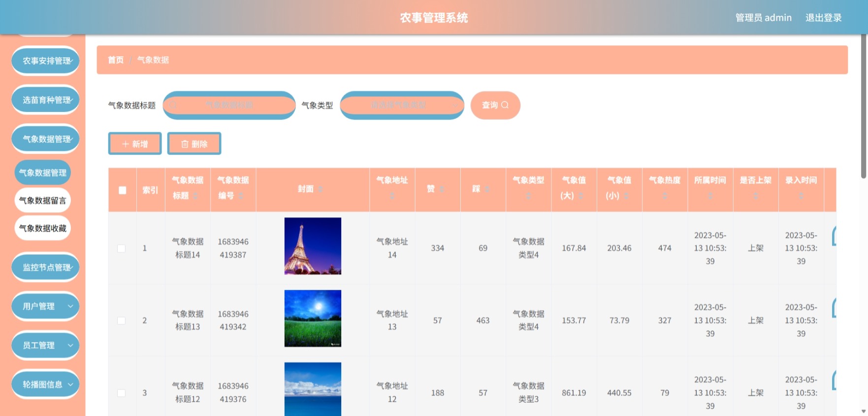This screenshot has height=416, width=868.
Task: Expand 选苗育种管理 sidebar menu
Action: coord(45,100)
